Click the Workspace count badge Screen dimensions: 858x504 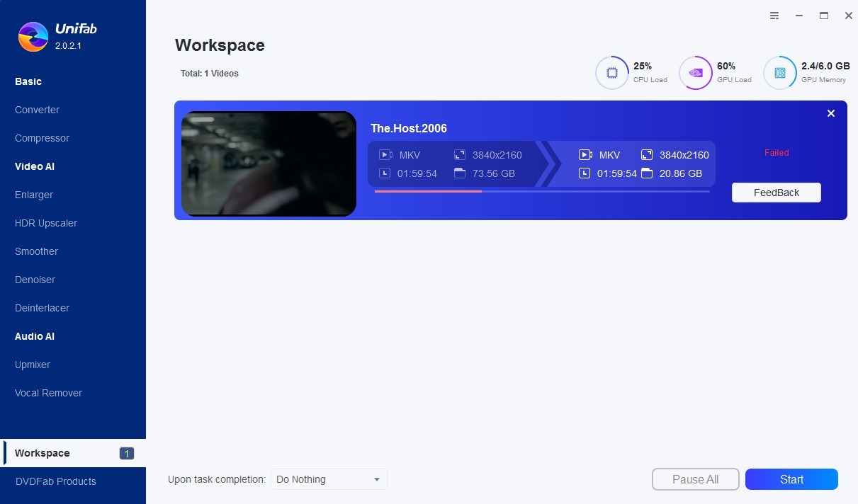coord(127,454)
